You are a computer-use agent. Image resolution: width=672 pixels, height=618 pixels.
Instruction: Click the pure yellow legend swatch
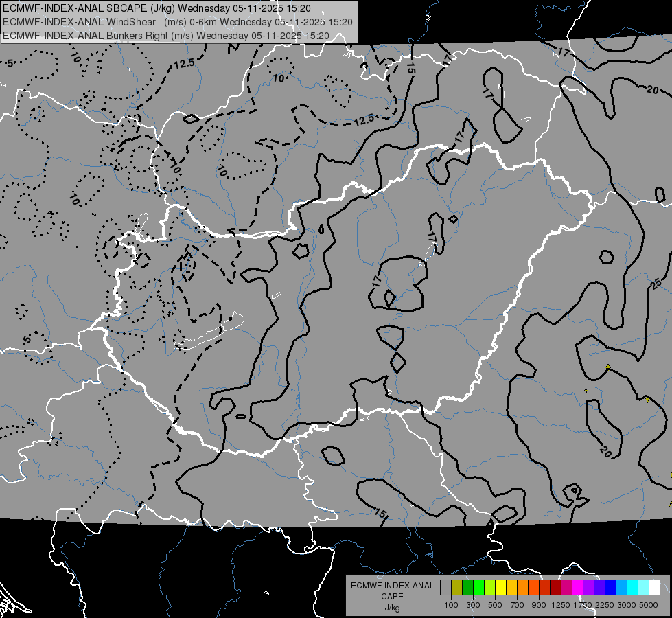click(x=500, y=588)
